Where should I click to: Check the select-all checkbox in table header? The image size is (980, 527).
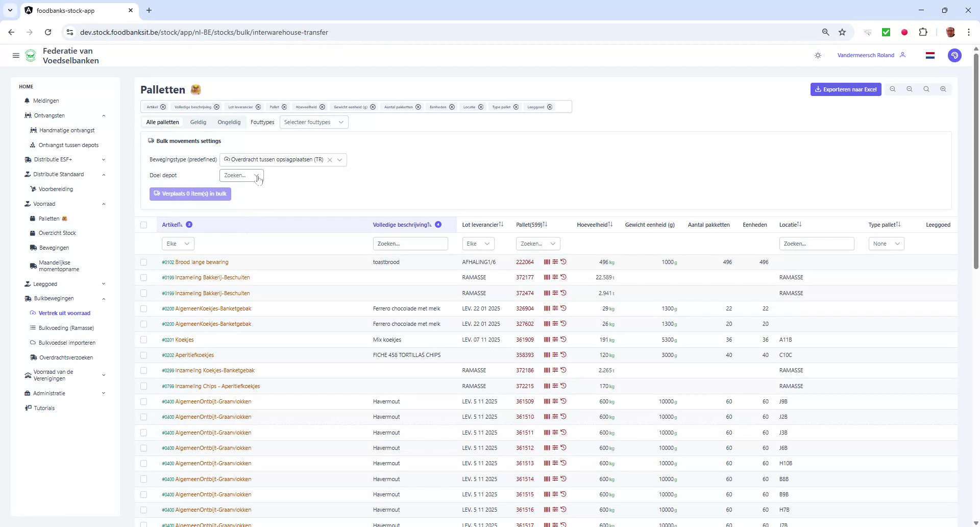144,225
